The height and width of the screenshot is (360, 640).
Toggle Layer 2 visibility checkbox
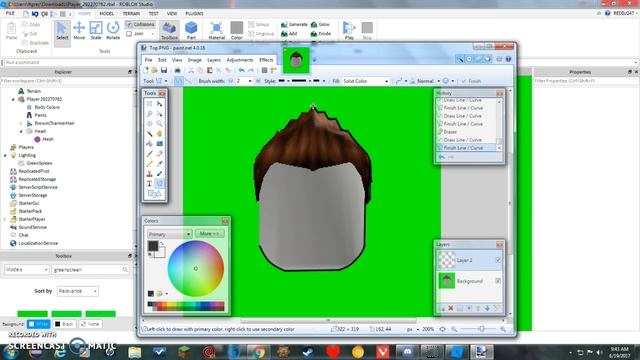(x=498, y=260)
